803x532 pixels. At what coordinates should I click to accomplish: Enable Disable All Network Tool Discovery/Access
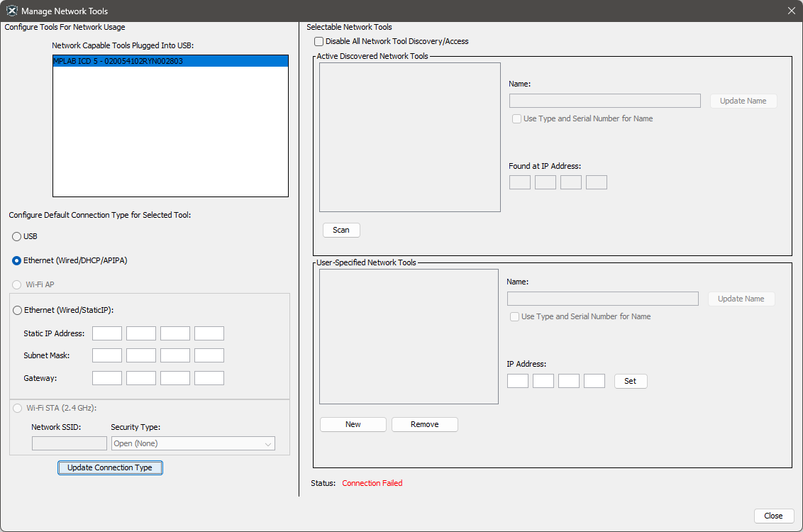coord(319,42)
